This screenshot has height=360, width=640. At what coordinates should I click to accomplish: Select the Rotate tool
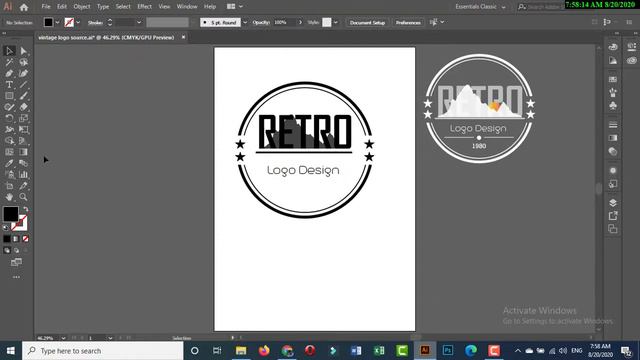tap(9, 118)
